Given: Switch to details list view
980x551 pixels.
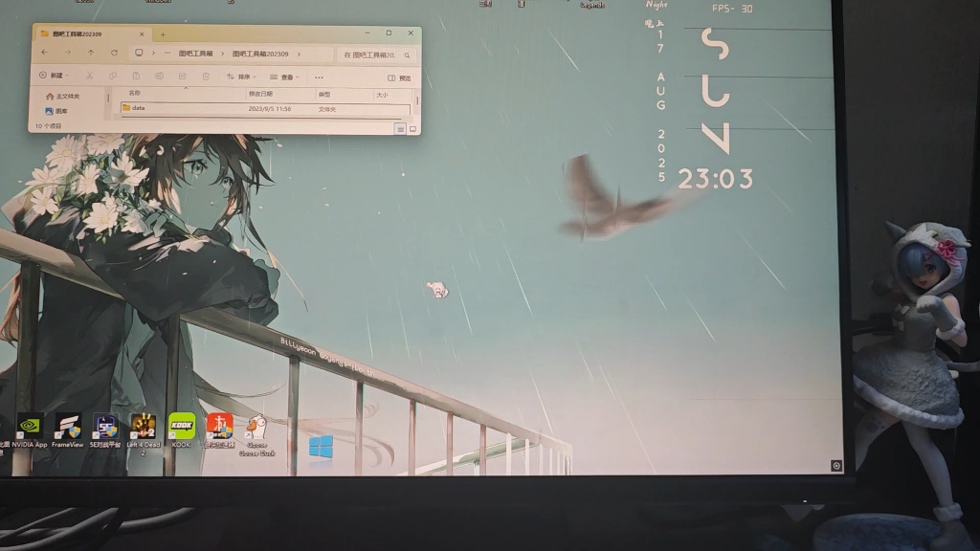Looking at the screenshot, I should click(x=400, y=129).
